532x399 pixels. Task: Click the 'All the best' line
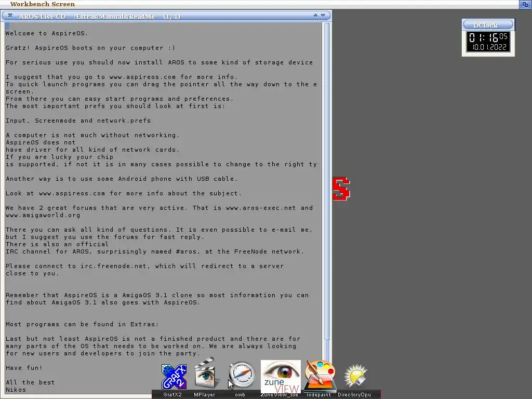pyautogui.click(x=30, y=382)
